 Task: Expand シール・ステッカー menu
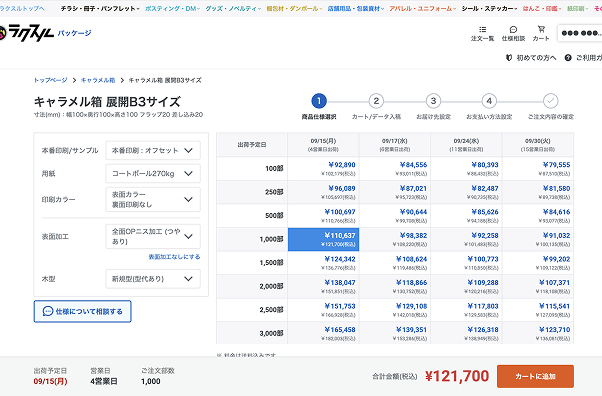pyautogui.click(x=490, y=8)
